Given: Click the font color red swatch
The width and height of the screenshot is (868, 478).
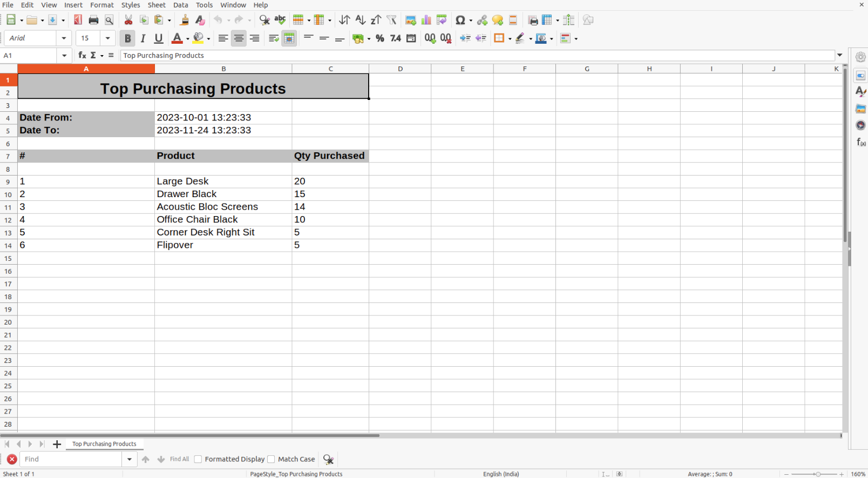Looking at the screenshot, I should (177, 38).
